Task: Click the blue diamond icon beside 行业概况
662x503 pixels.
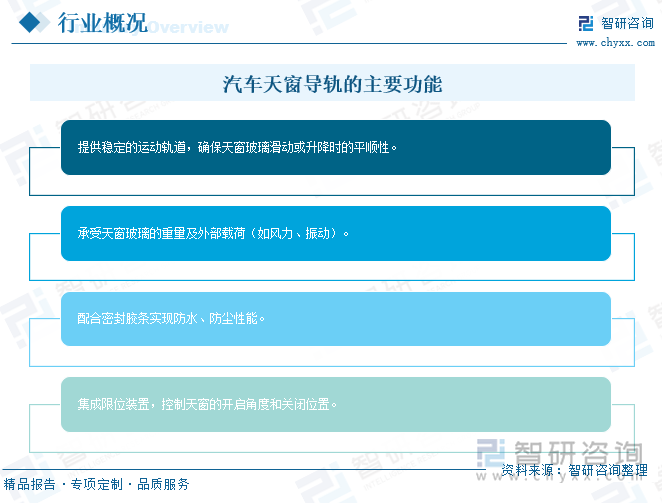Action: click(30, 22)
